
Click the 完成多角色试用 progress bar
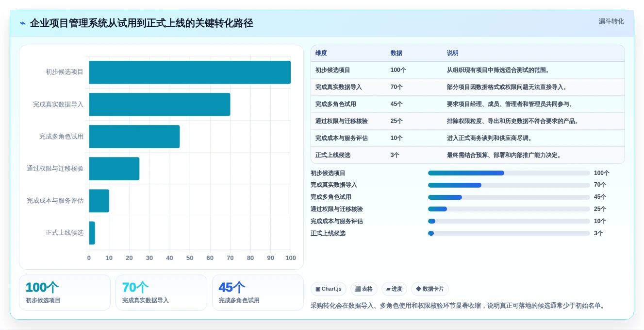(x=509, y=197)
